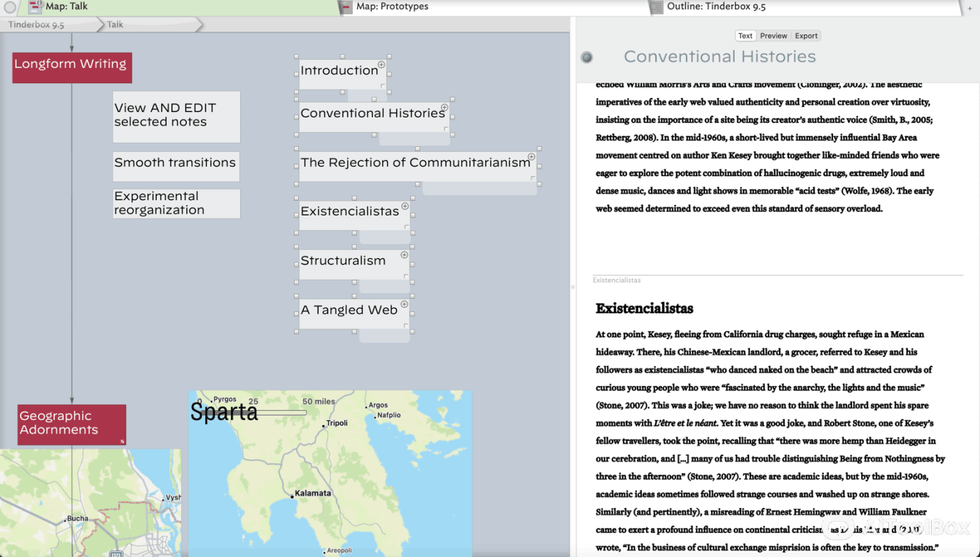Viewport: 980px width, 557px height.
Task: Click plus icon on Conventional Histories note
Action: pyautogui.click(x=444, y=108)
